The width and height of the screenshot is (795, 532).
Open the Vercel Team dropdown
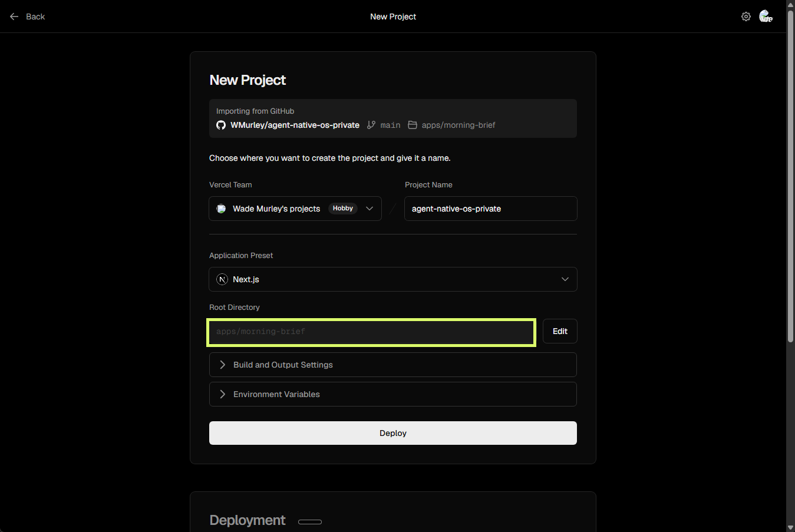[295, 209]
